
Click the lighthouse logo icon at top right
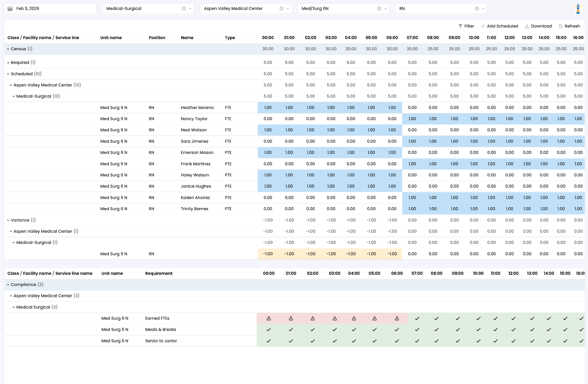point(578,9)
